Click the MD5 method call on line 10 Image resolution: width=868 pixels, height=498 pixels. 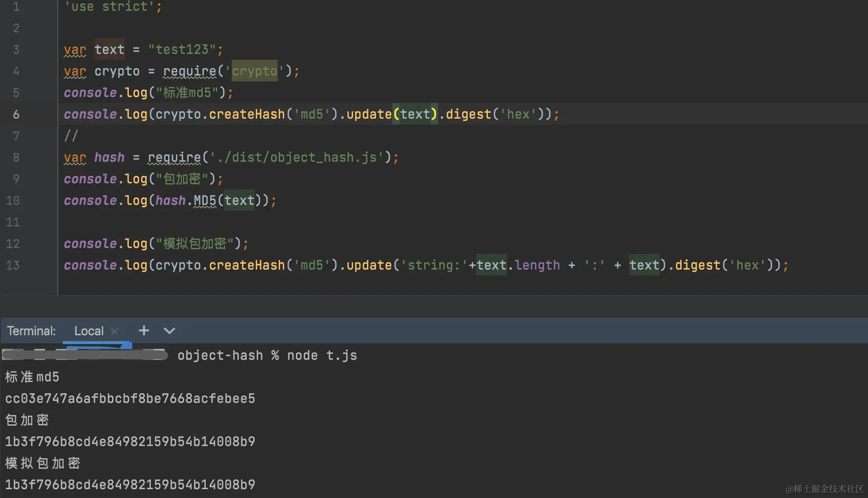click(x=205, y=200)
